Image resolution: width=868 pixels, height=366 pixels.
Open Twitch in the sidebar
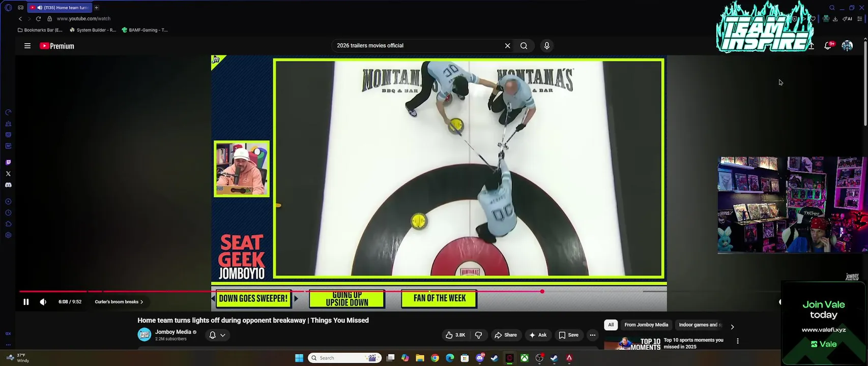pyautogui.click(x=8, y=163)
